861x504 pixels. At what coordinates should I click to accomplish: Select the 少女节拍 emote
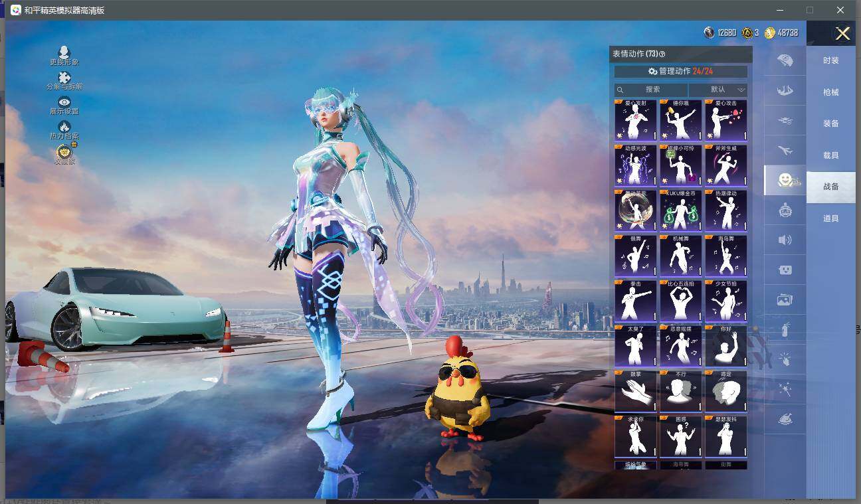726,301
